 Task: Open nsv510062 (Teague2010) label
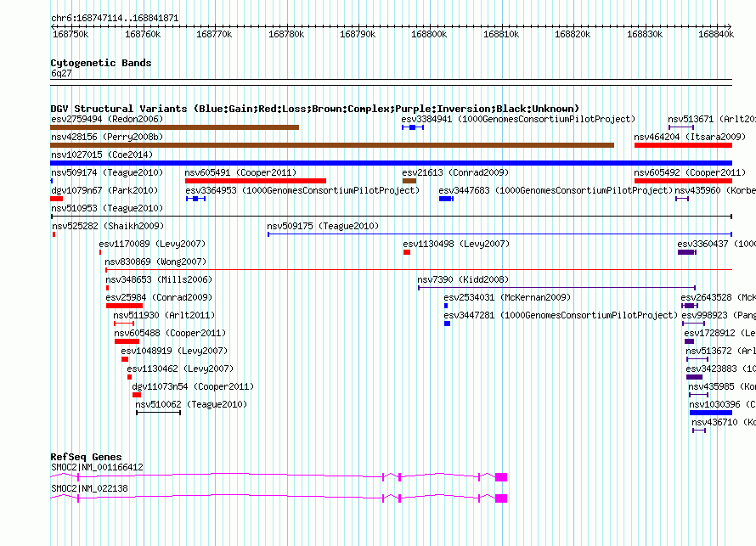pyautogui.click(x=191, y=404)
